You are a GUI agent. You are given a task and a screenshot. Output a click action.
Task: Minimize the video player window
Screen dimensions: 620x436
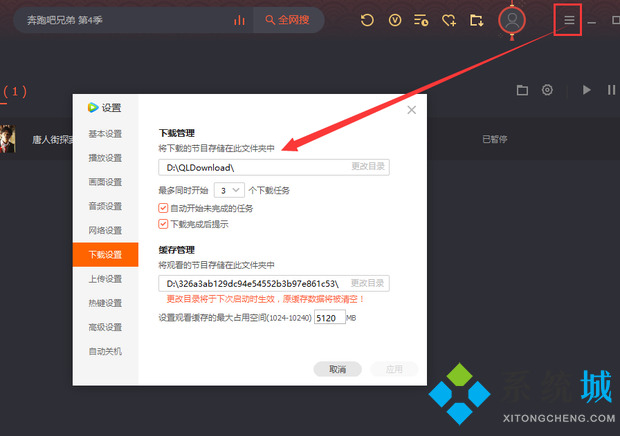coord(592,23)
